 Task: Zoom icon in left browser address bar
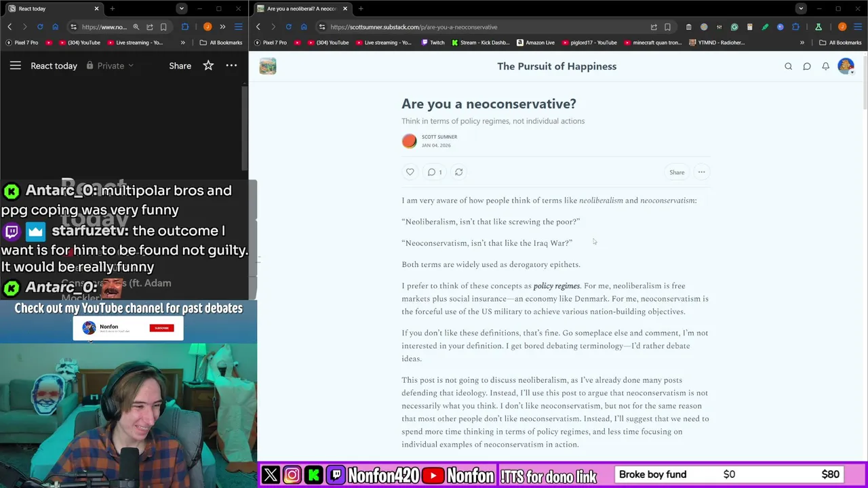tap(136, 27)
